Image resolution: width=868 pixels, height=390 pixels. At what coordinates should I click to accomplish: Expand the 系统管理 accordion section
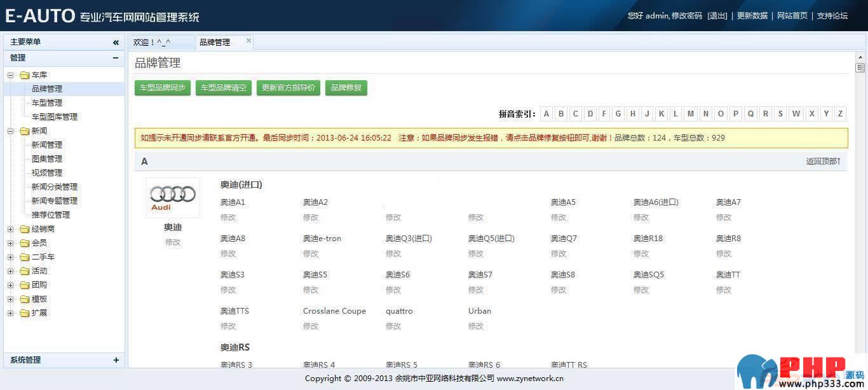click(x=116, y=360)
